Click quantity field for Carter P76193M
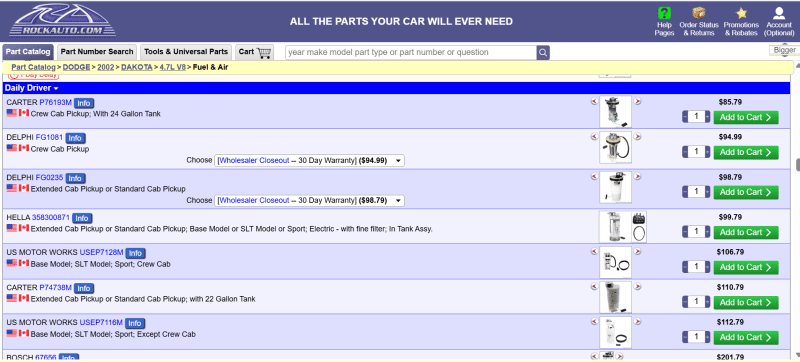Viewport: 800px width, 362px height. (696, 117)
